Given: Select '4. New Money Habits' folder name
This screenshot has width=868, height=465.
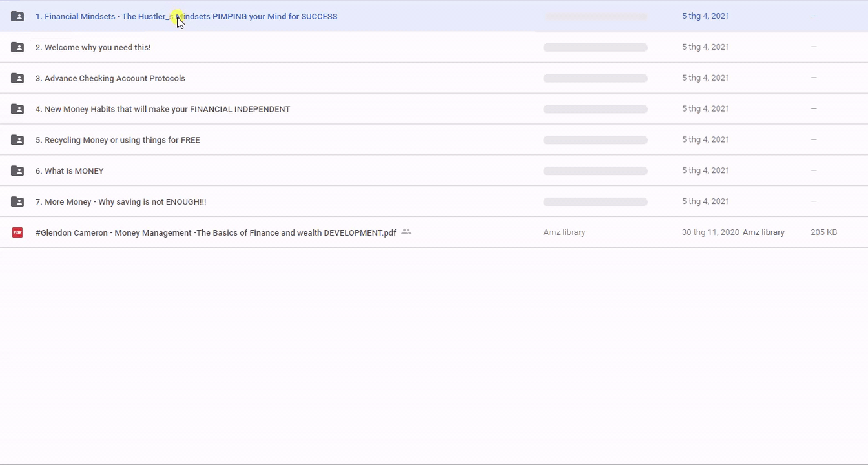Looking at the screenshot, I should pos(163,109).
